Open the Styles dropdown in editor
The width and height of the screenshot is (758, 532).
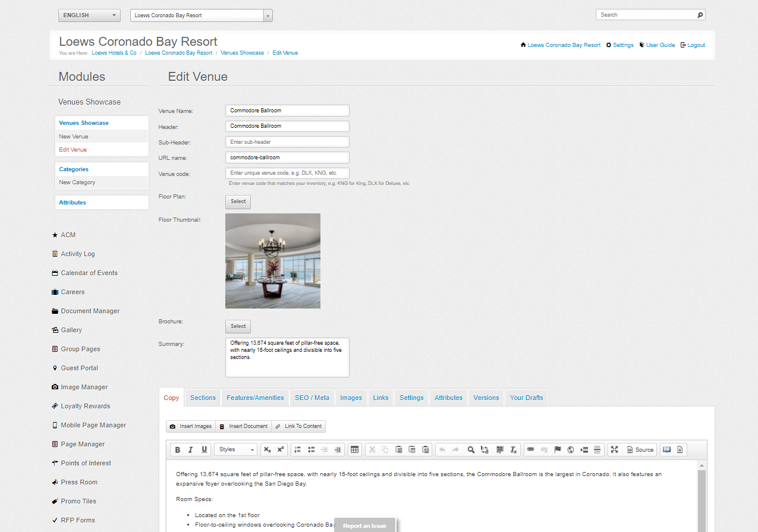coord(236,450)
